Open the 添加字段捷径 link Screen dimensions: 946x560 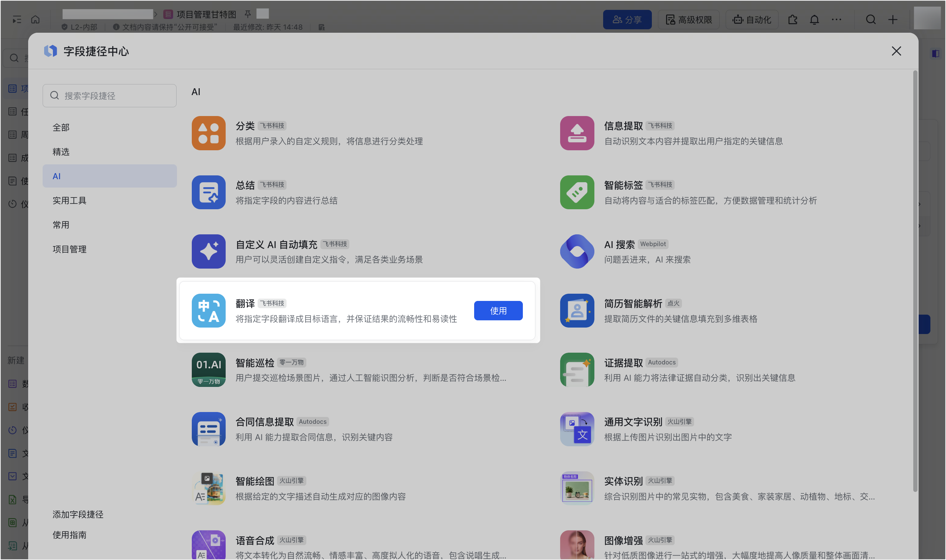78,514
